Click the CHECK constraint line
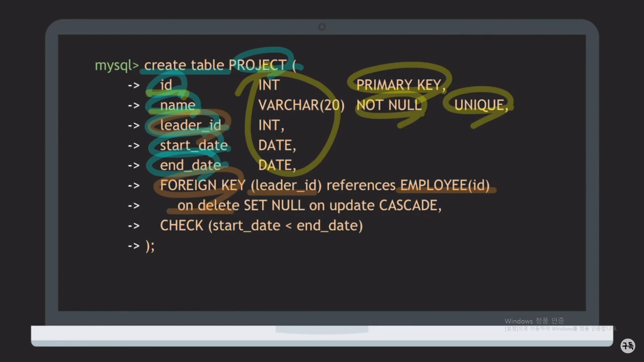Viewport: 644px width, 362px height. [261, 226]
